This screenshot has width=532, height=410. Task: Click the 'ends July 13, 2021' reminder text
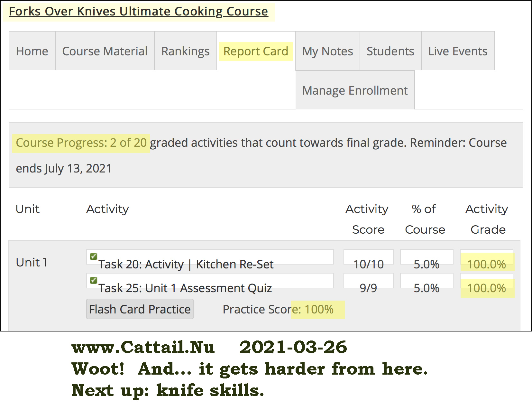point(64,168)
